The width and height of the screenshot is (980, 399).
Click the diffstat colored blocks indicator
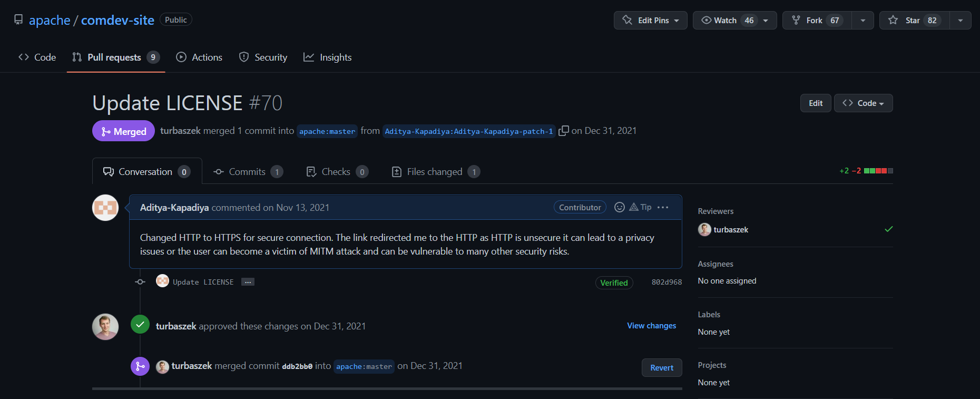tap(878, 171)
